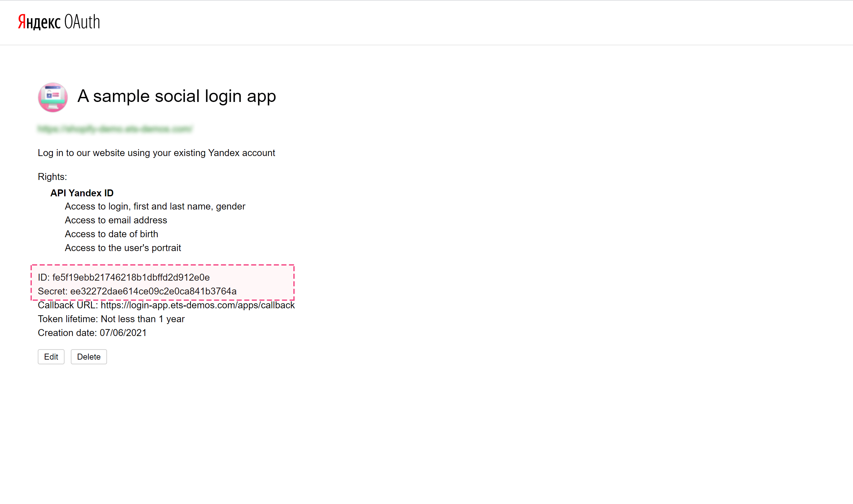Click the Callback URL text line
The image size is (853, 504).
pos(166,305)
